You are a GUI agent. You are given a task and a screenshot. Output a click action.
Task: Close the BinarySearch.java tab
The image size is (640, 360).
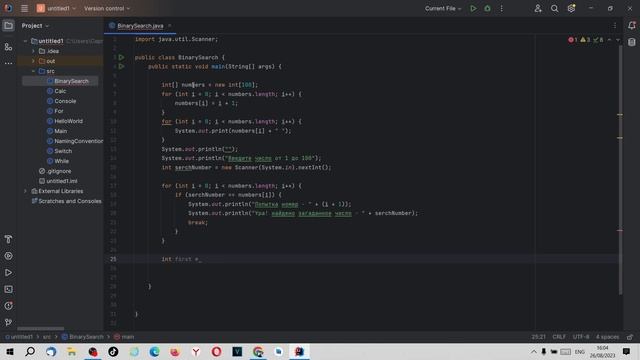pos(170,26)
